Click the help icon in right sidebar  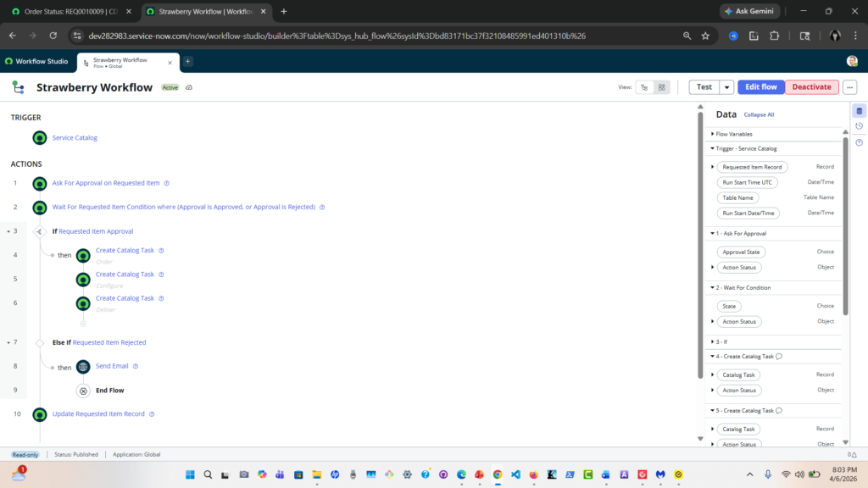click(x=859, y=142)
